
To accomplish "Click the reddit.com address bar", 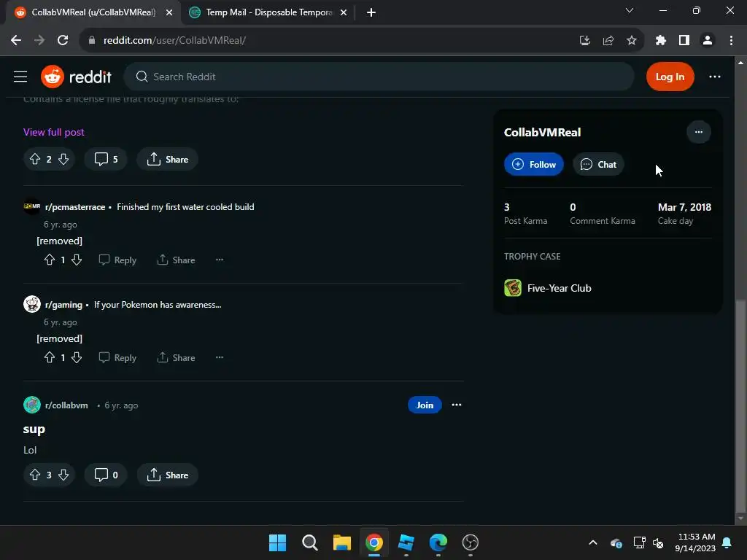I will pos(329,40).
